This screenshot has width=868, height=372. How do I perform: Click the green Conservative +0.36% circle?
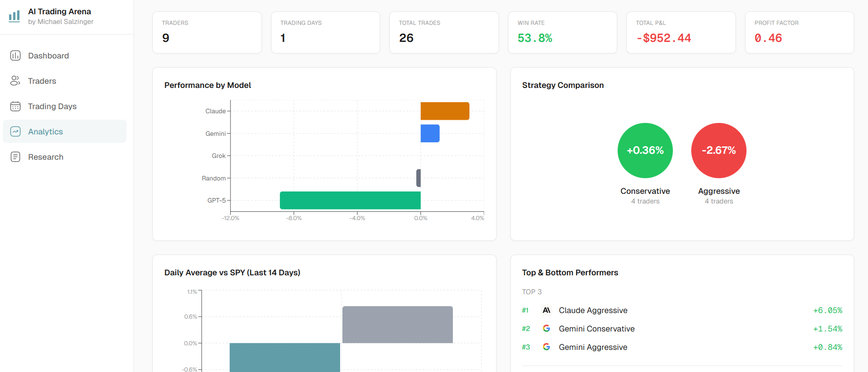645,151
